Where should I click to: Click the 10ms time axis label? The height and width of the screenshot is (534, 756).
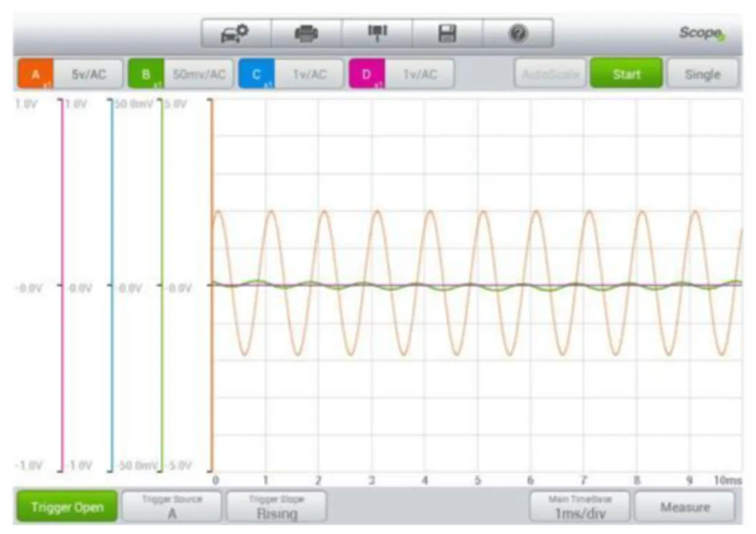pyautogui.click(x=728, y=480)
